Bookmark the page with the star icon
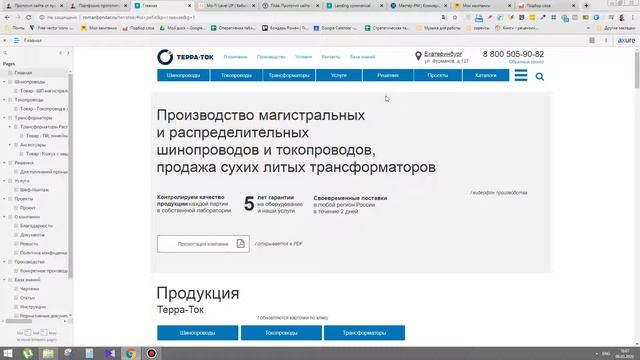Image resolution: width=640 pixels, height=360 pixels. click(455, 18)
